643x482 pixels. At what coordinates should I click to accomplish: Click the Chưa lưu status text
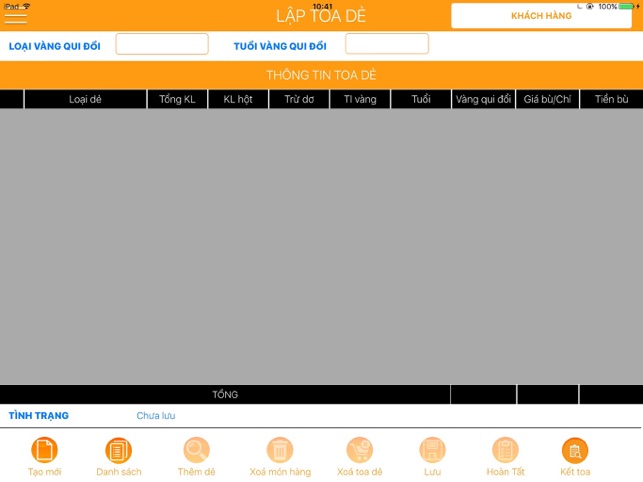click(156, 416)
